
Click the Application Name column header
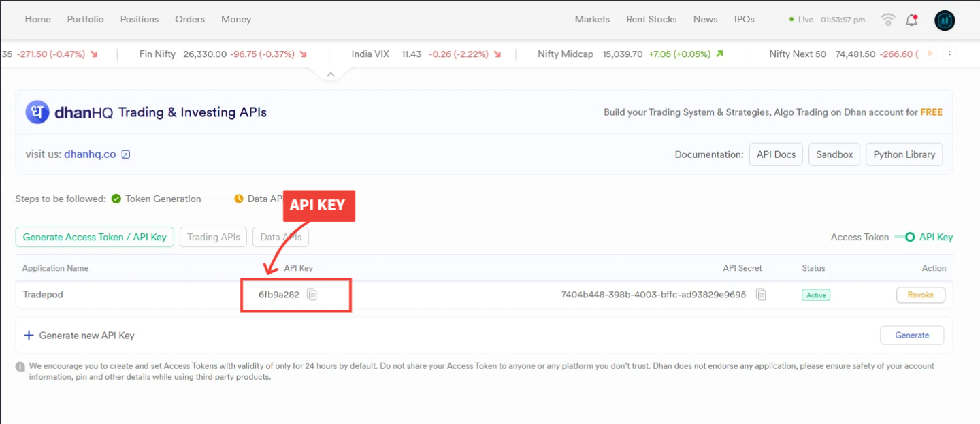(x=55, y=268)
